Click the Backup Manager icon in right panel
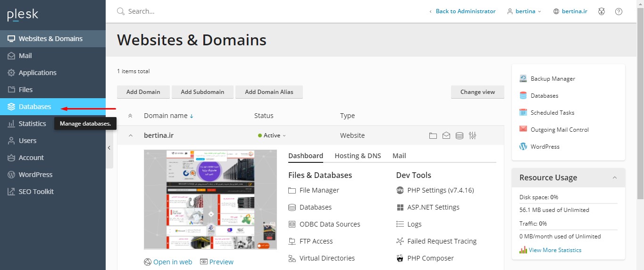The image size is (644, 270). coord(523,79)
